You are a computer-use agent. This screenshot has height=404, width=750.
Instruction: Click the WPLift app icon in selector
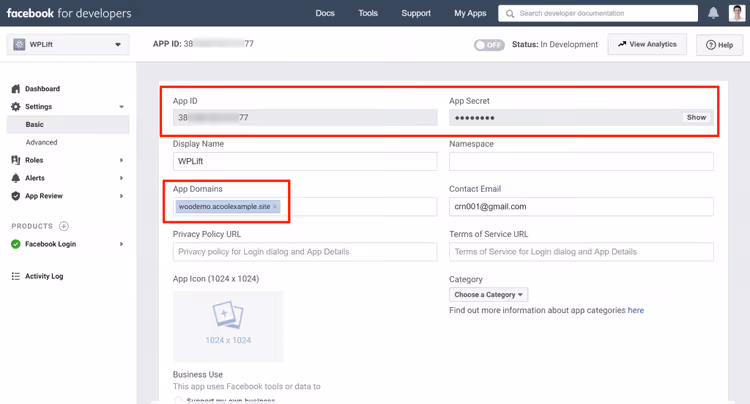click(x=19, y=44)
